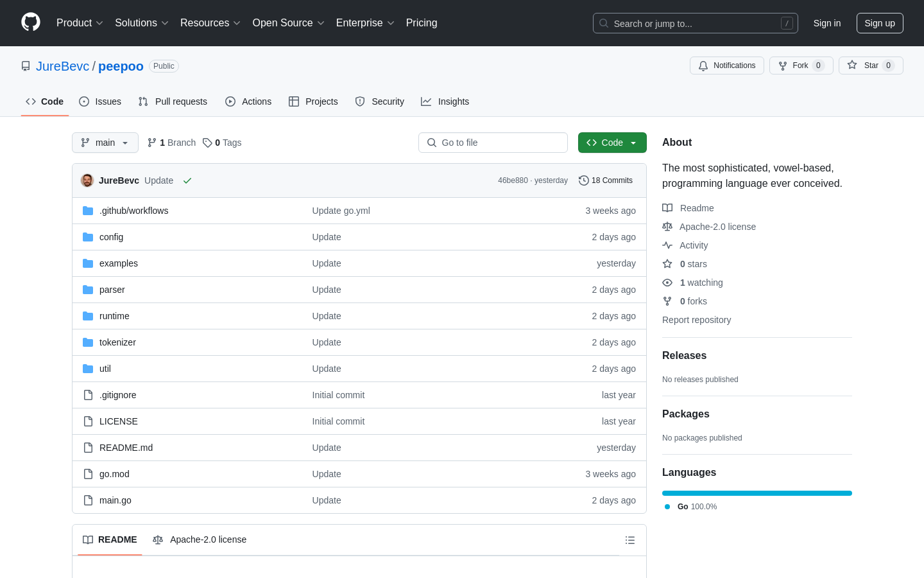Open the Update go.yml commit message

341,211
